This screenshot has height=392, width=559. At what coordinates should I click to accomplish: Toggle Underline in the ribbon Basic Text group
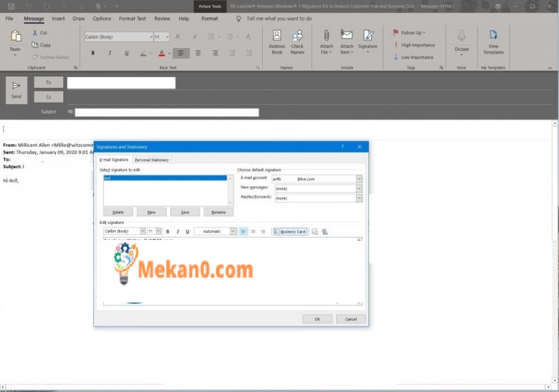point(127,53)
